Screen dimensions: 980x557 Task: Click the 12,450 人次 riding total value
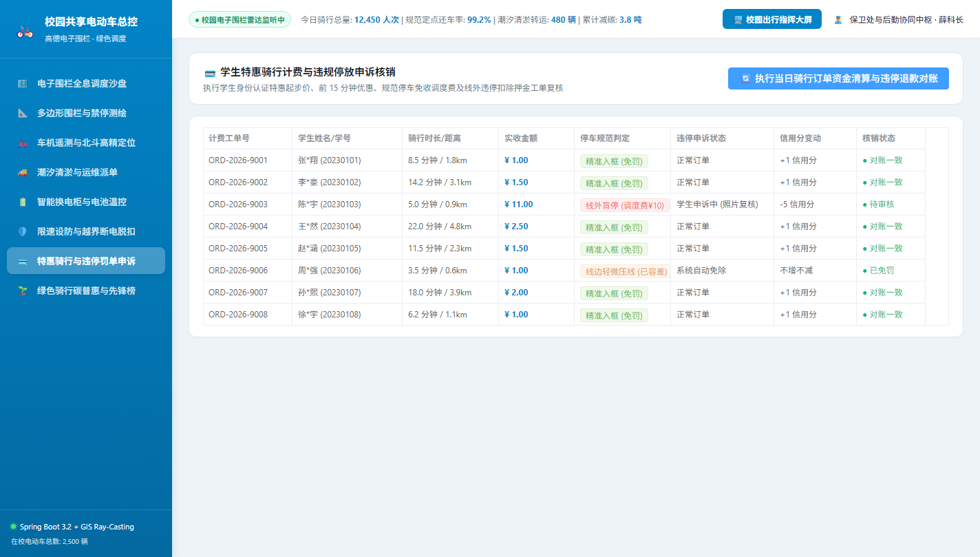tap(376, 20)
